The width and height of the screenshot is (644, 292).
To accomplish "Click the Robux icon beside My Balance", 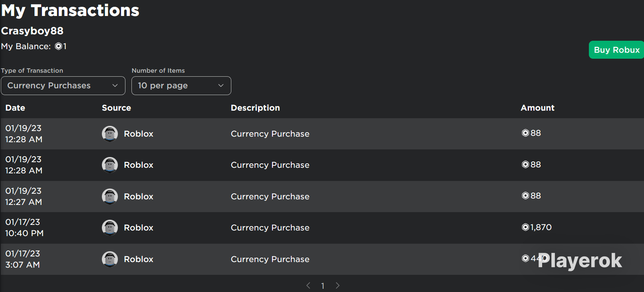I will (x=58, y=46).
